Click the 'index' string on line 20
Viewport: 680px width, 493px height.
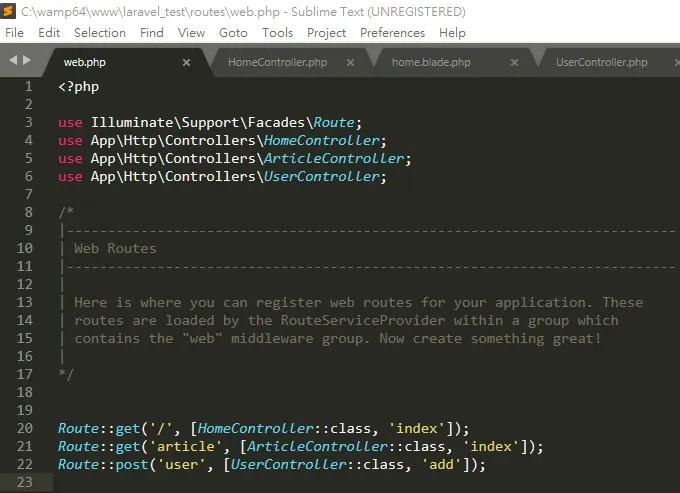click(x=417, y=428)
